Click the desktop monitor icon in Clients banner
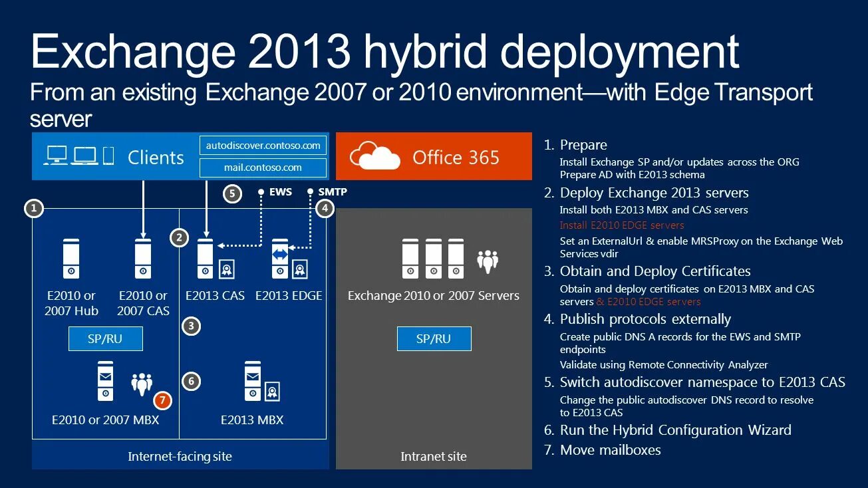Viewport: 868px width, 488px height. [56, 156]
